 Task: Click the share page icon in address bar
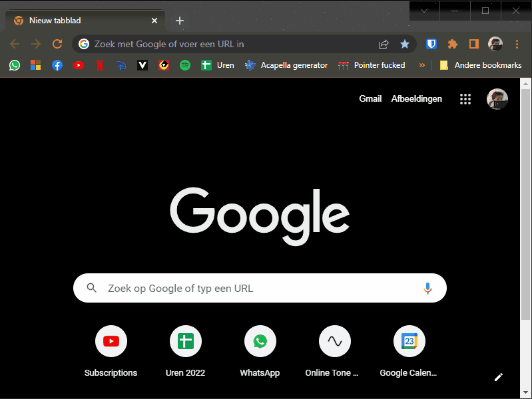tap(384, 44)
